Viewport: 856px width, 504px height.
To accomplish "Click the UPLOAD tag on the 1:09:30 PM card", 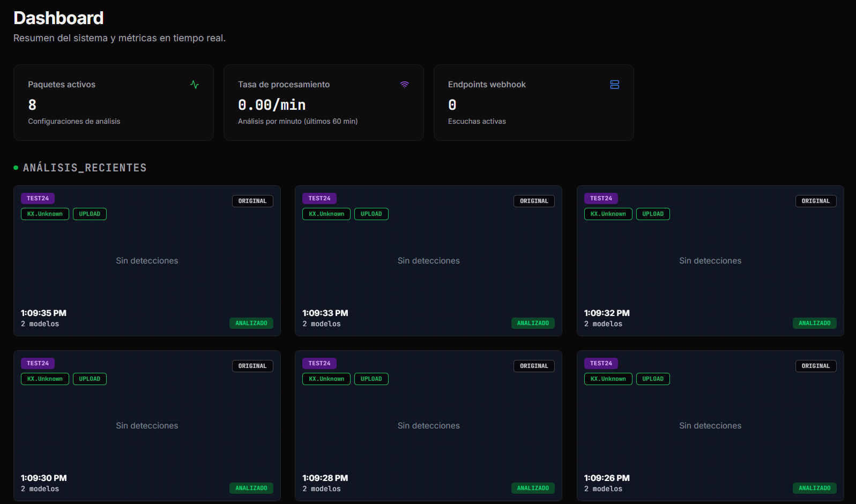I will [90, 379].
